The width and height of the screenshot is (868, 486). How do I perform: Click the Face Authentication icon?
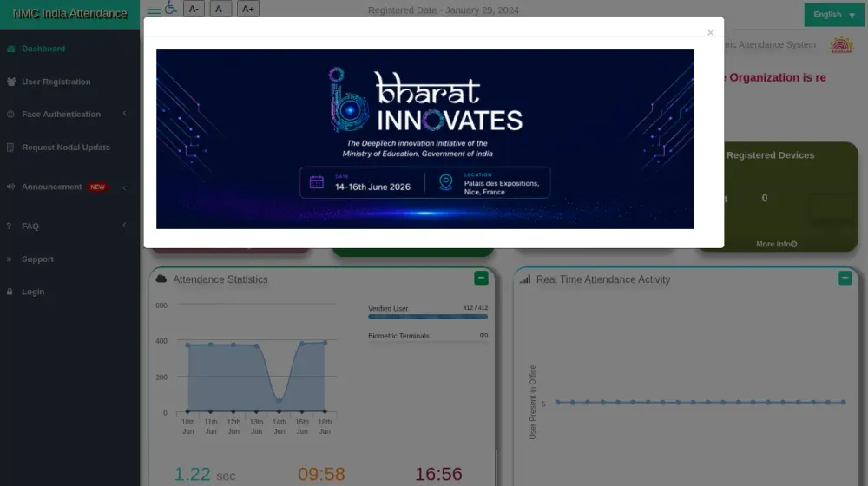click(x=10, y=114)
